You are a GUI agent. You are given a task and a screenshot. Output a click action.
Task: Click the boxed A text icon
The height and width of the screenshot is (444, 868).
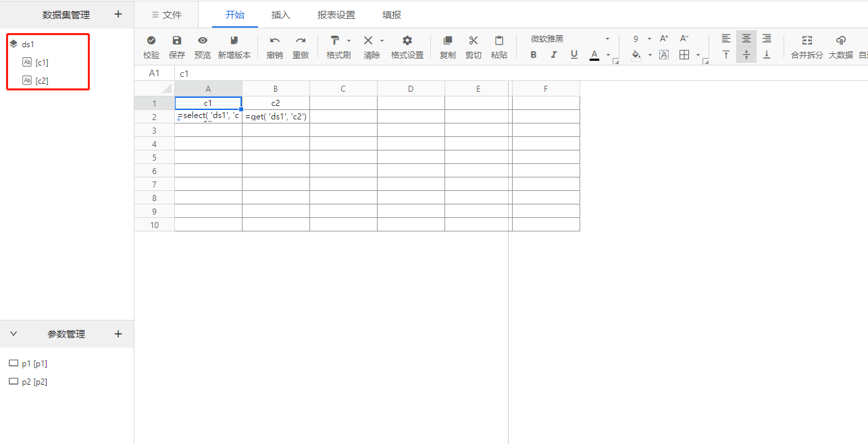[664, 55]
